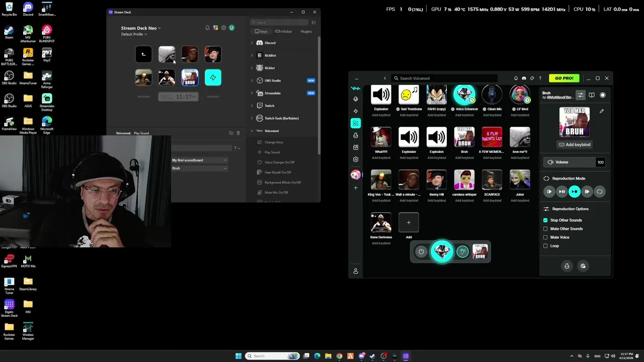This screenshot has height=362, width=644.
Task: Click the volume value 100 field
Action: click(600, 162)
